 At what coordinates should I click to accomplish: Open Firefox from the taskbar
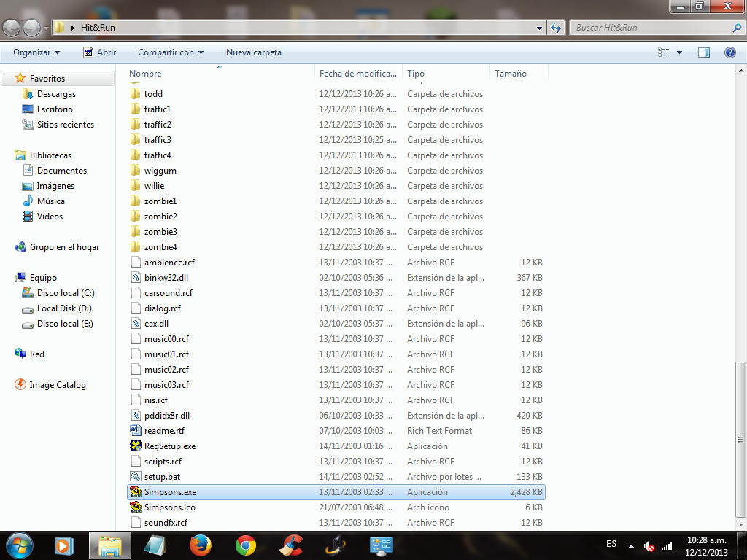click(x=200, y=545)
